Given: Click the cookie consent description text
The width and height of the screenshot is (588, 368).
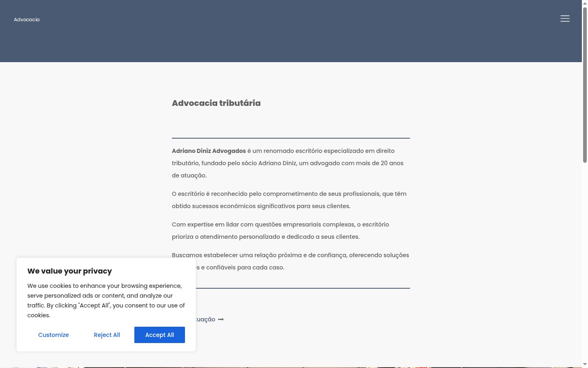Looking at the screenshot, I should coord(106,301).
